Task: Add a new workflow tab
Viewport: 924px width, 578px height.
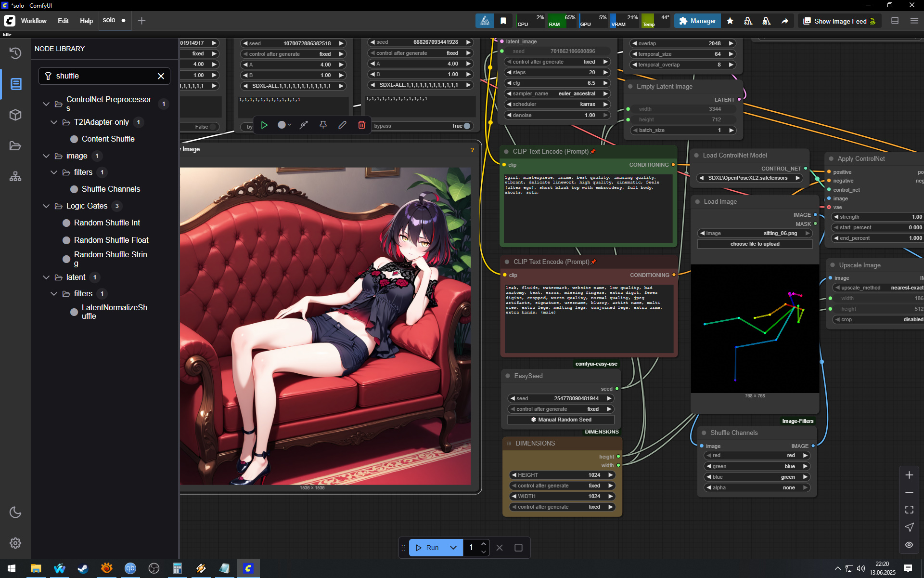Action: pyautogui.click(x=141, y=21)
